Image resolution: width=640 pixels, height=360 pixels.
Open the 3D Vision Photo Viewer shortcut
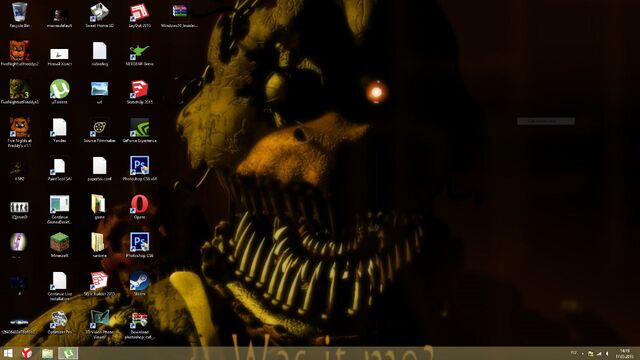tap(99, 324)
